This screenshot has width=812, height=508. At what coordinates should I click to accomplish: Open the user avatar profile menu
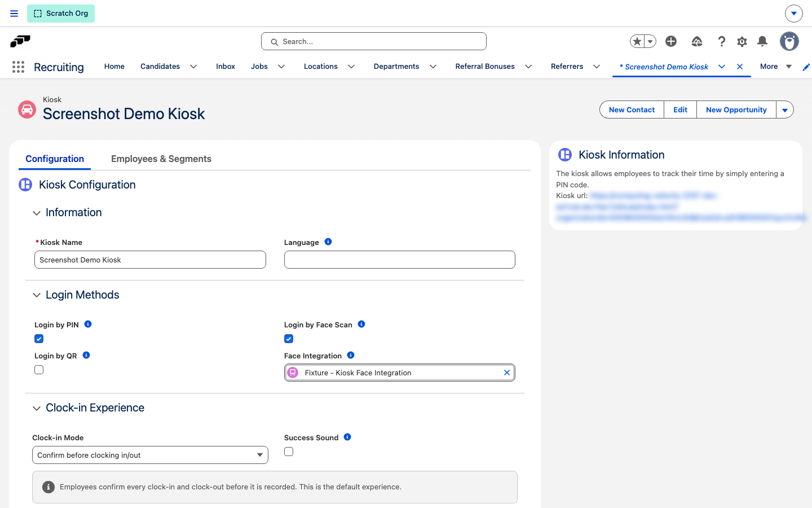[789, 41]
